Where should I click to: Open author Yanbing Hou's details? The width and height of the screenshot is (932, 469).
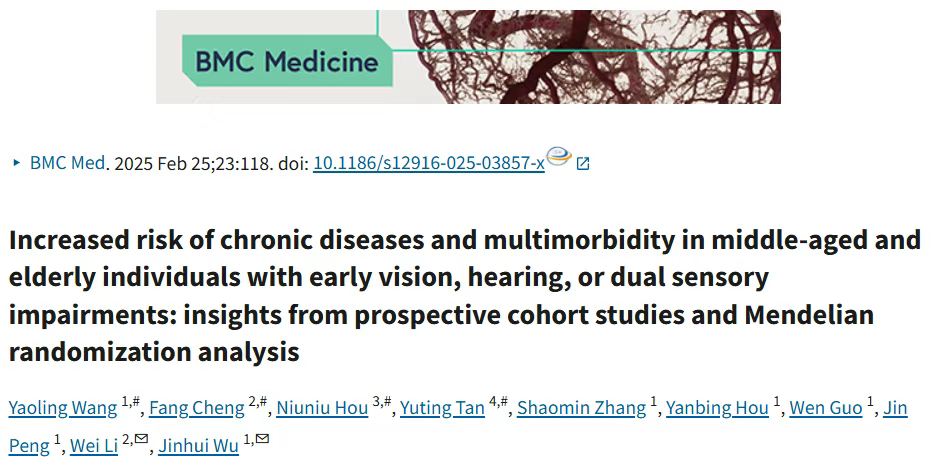[717, 408]
